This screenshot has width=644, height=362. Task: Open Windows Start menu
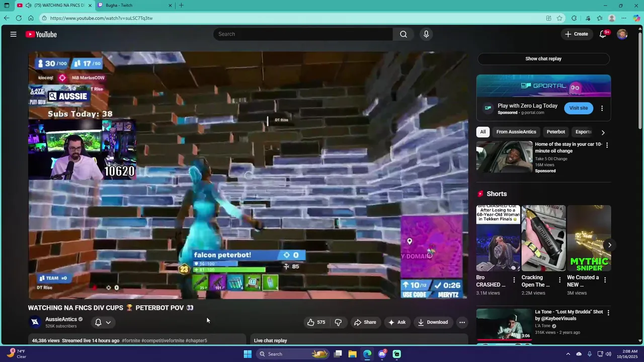(248, 354)
